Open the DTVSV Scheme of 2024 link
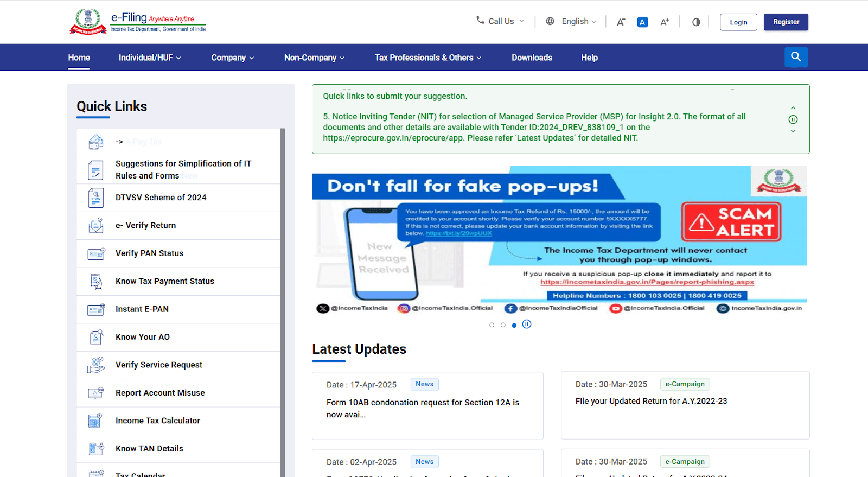The height and width of the screenshot is (477, 868). tap(178, 198)
